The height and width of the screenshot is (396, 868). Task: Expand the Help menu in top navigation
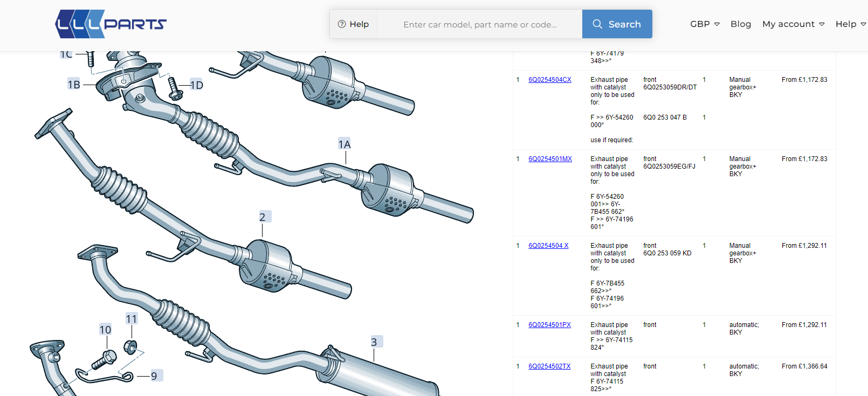click(x=850, y=24)
